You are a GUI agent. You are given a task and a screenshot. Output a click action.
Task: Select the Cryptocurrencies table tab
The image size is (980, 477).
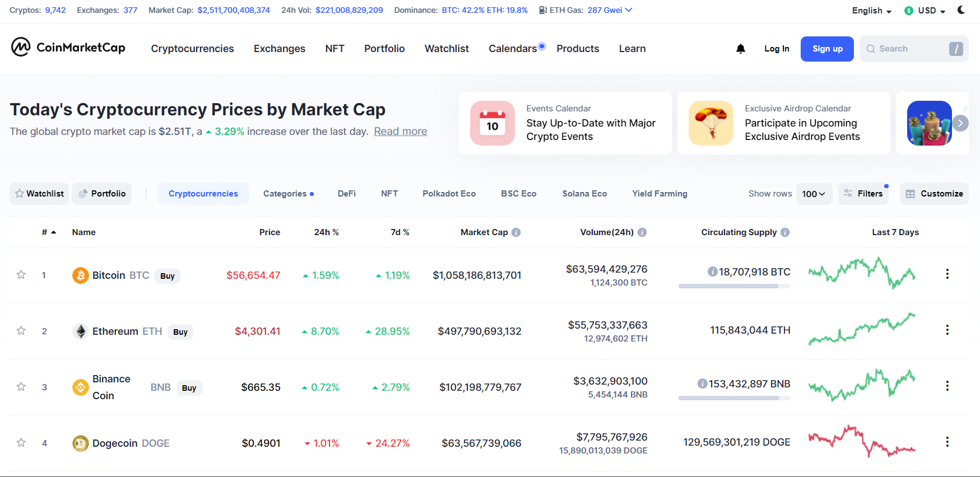[x=203, y=194]
